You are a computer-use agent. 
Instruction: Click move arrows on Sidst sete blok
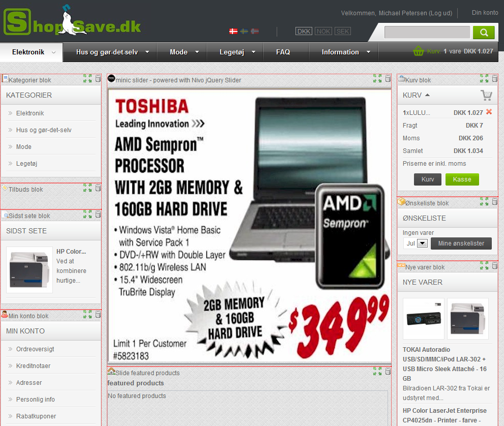(87, 214)
